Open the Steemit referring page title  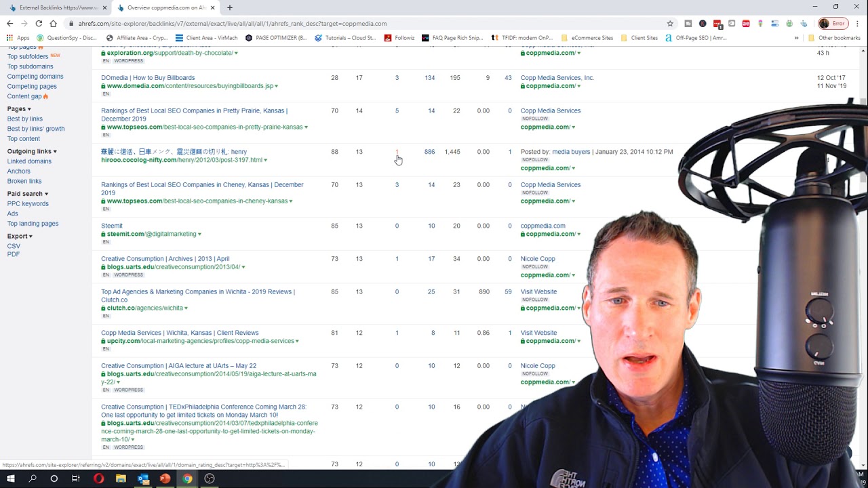[x=112, y=226]
